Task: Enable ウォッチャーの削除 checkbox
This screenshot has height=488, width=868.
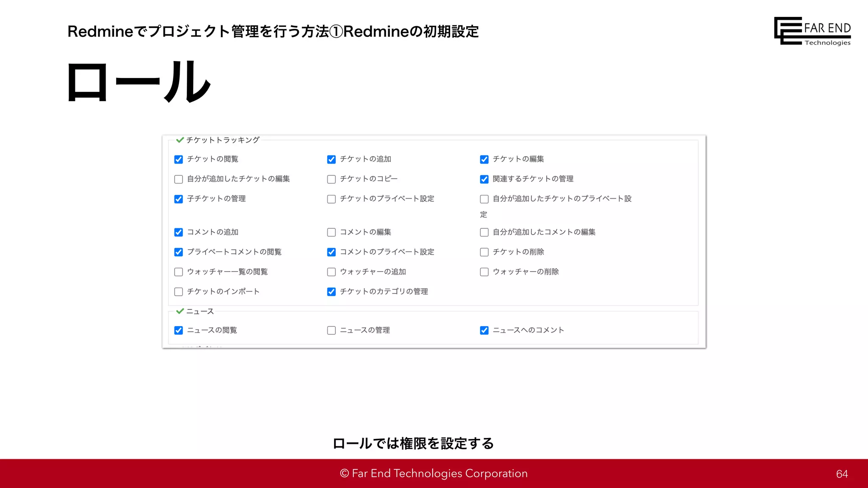Action: pyautogui.click(x=484, y=272)
